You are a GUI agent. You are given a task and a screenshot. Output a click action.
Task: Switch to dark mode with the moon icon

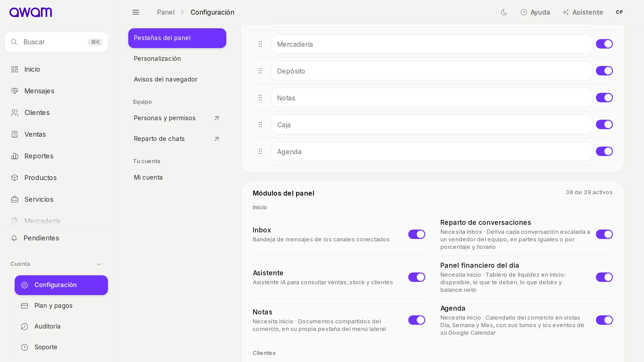click(504, 12)
